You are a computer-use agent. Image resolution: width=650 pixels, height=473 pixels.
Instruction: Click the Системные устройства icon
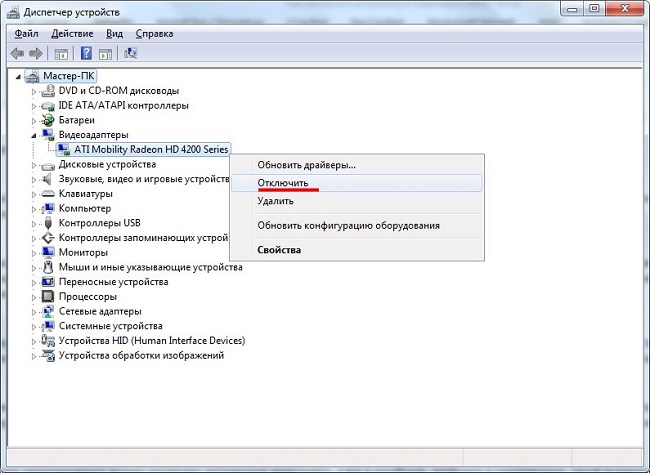coord(48,326)
